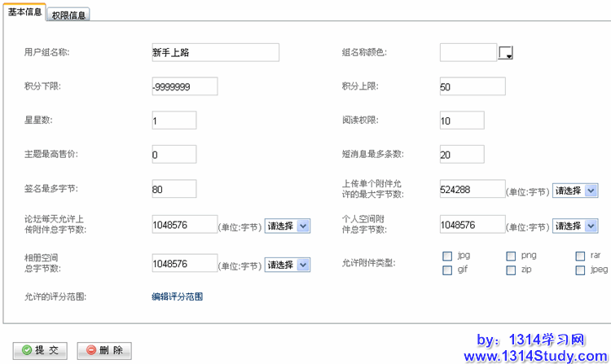
Task: Enable the jpg attachment type checkbox
Action: tap(447, 256)
